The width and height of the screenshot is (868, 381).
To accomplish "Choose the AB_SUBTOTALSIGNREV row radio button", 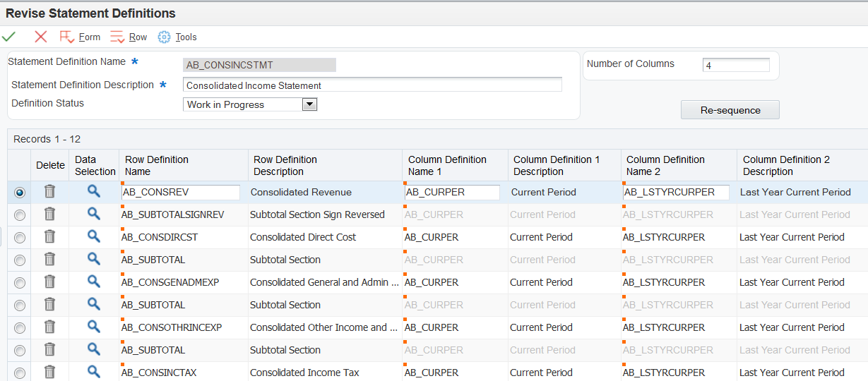I will pyautogui.click(x=20, y=215).
